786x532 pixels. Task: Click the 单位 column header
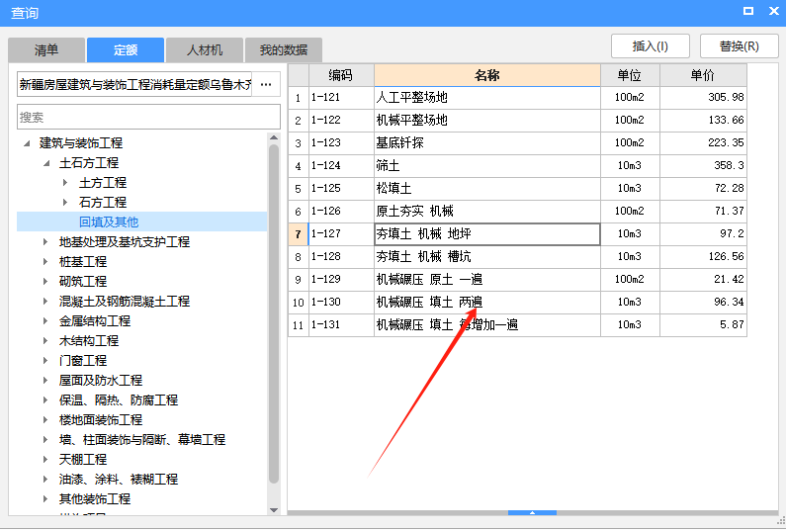630,75
